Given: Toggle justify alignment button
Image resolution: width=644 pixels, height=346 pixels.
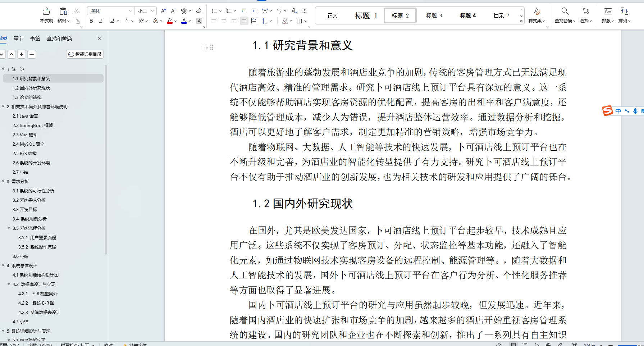Looking at the screenshot, I should 244,21.
